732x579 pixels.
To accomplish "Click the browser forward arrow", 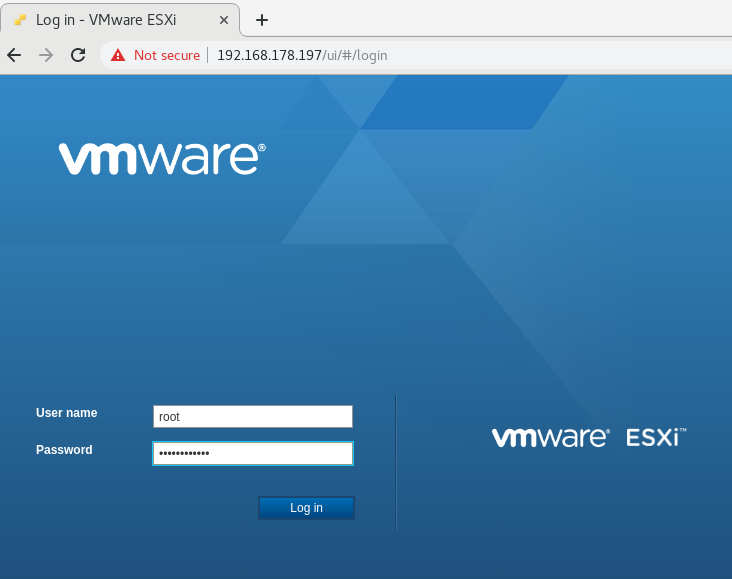I will click(x=46, y=55).
